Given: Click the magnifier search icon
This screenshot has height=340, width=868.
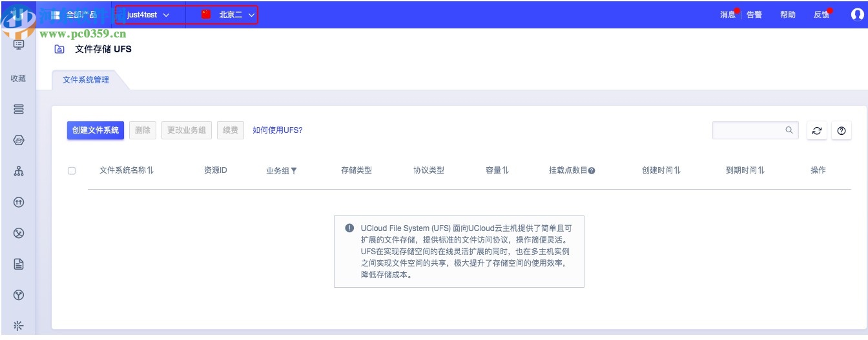Looking at the screenshot, I should click(x=789, y=130).
